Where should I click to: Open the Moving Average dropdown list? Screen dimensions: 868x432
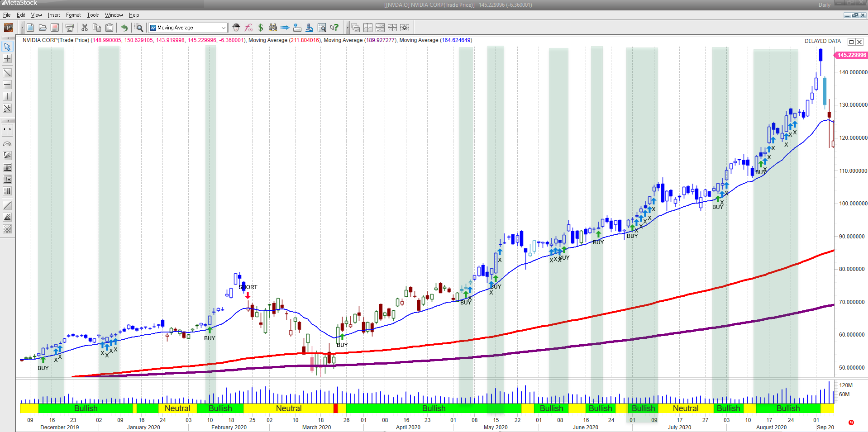tap(223, 28)
